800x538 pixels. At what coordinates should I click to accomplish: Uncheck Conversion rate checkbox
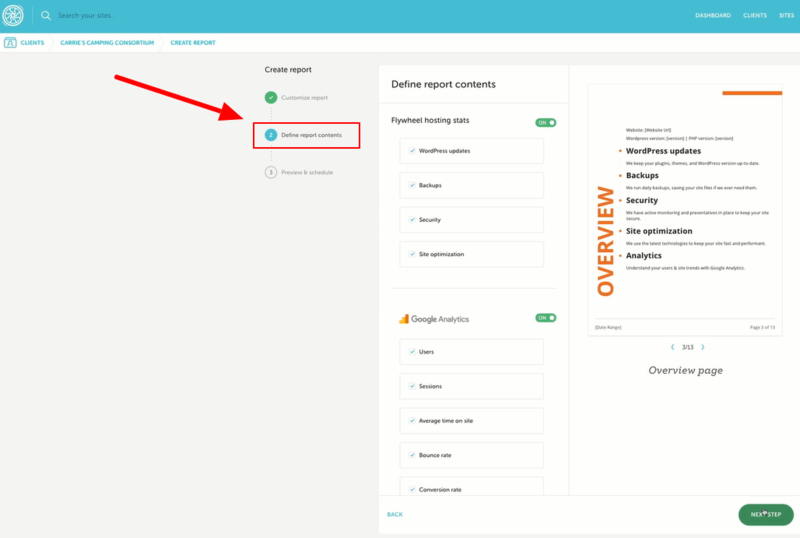[412, 490]
